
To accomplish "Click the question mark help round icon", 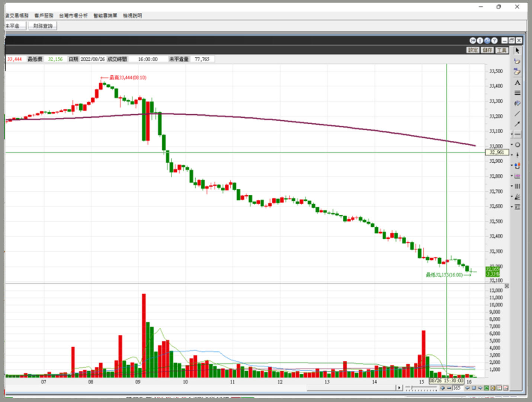I will [494, 41].
